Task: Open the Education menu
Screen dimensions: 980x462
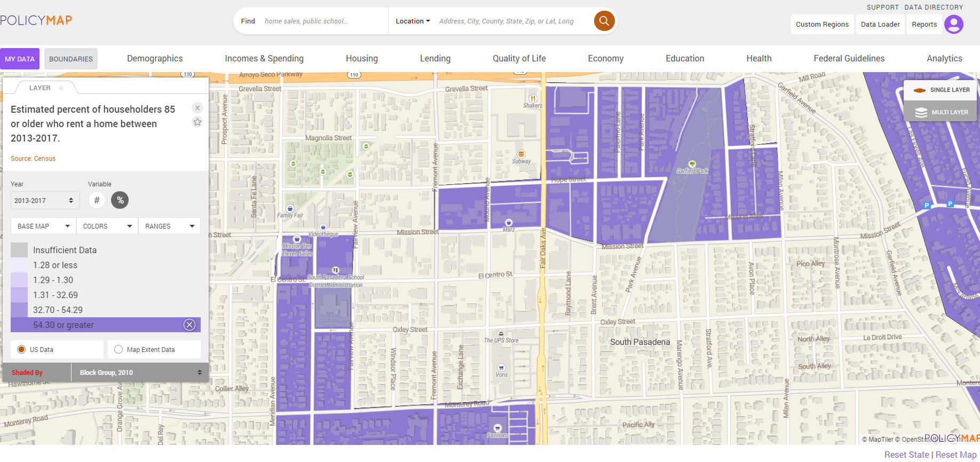Action: 685,59
